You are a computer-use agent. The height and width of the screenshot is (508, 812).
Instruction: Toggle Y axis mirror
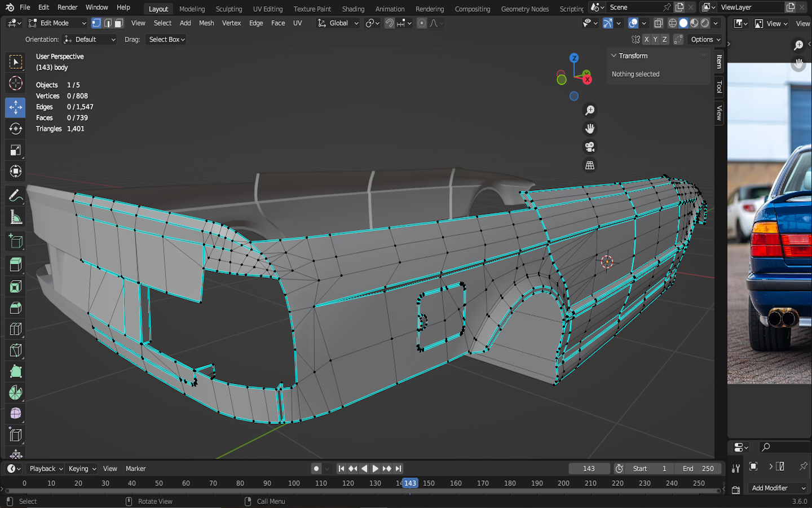(x=655, y=40)
